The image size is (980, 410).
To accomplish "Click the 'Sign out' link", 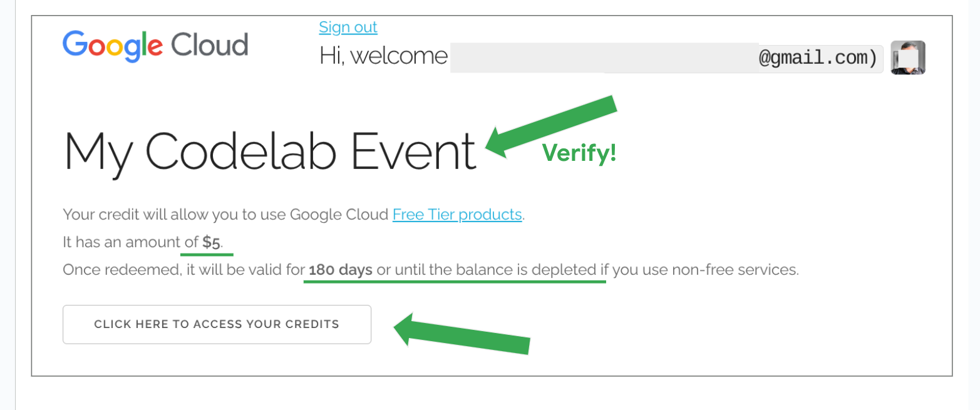I will point(348,26).
